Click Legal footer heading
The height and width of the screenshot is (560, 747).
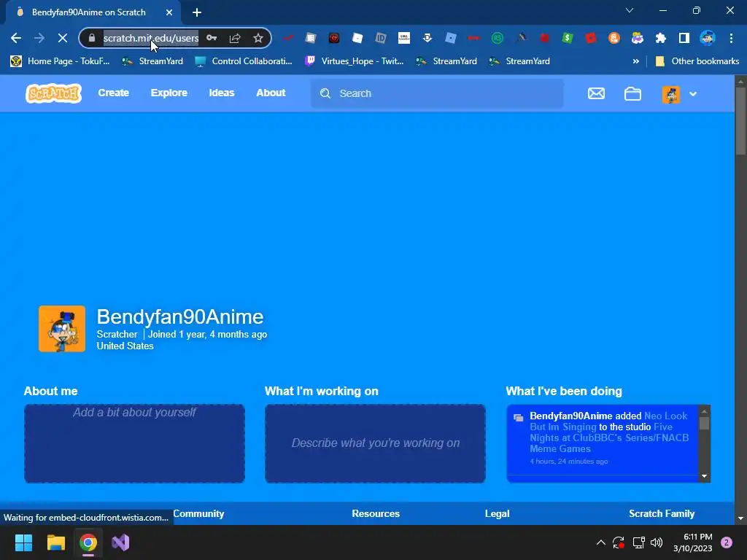coord(497,513)
